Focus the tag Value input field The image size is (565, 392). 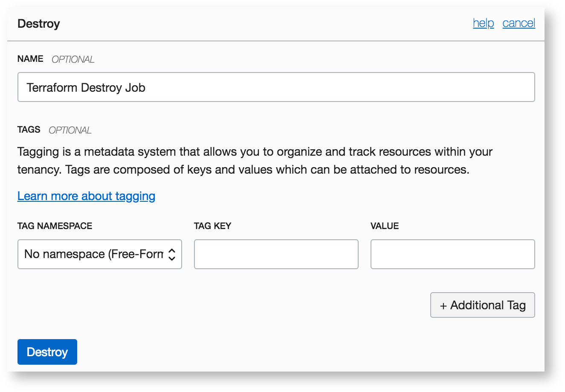pos(452,254)
